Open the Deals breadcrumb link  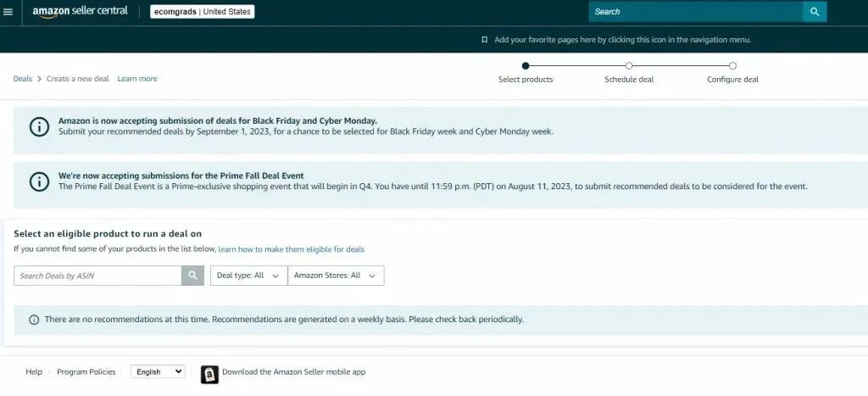(23, 79)
